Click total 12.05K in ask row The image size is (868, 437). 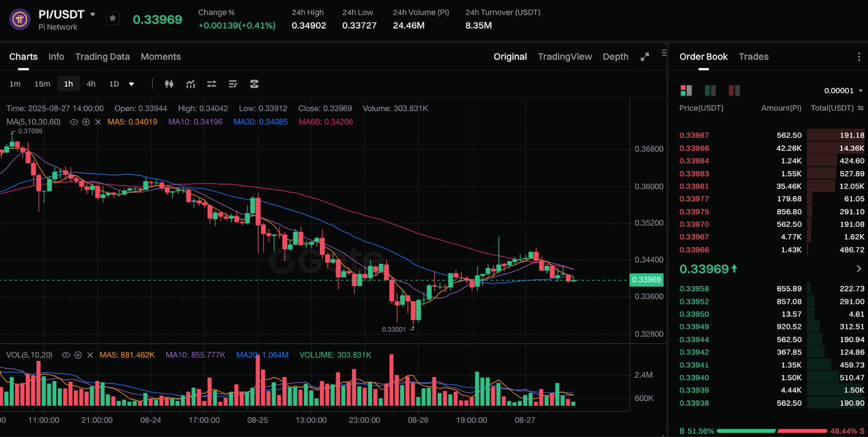point(852,186)
